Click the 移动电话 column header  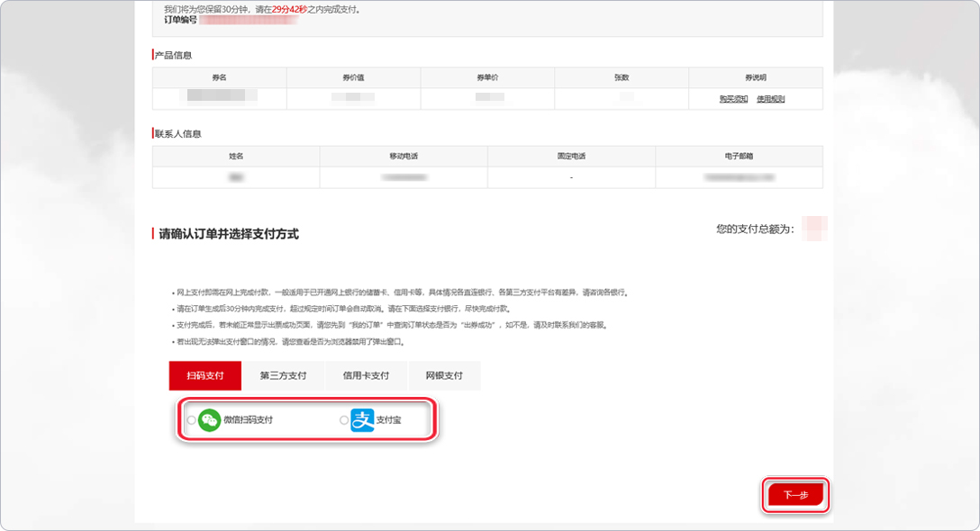coord(404,156)
